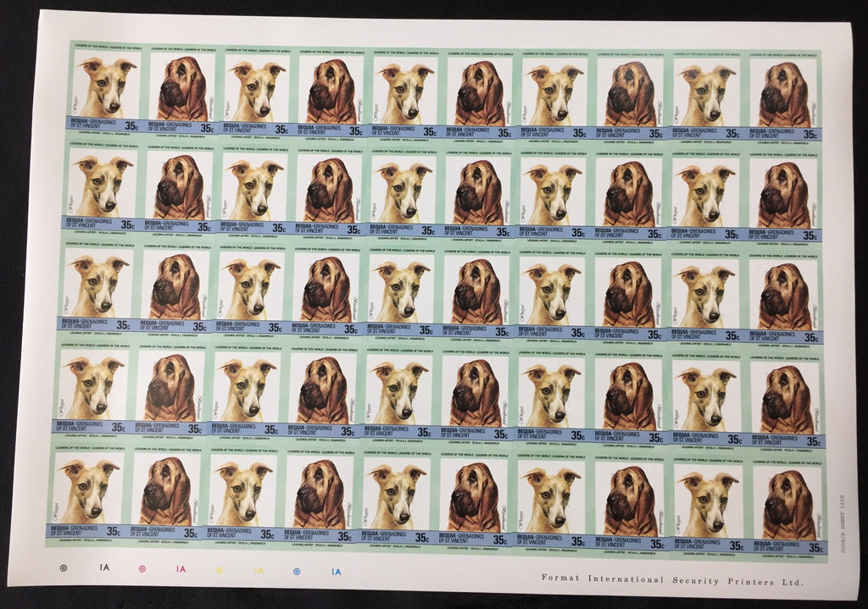Click the 35c value on the top-left stamp

tap(129, 129)
